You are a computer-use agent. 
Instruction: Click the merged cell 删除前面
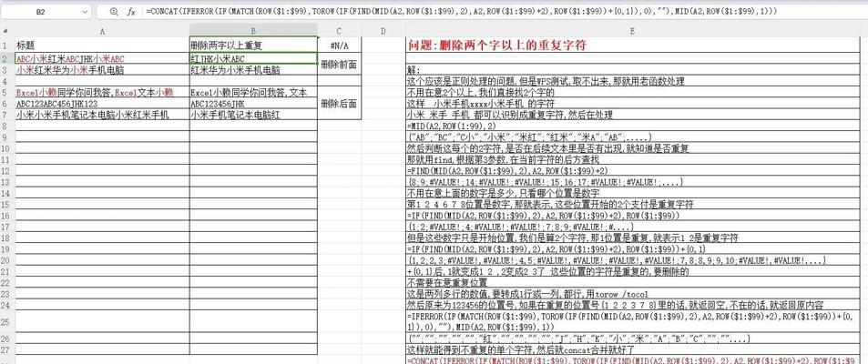point(339,65)
